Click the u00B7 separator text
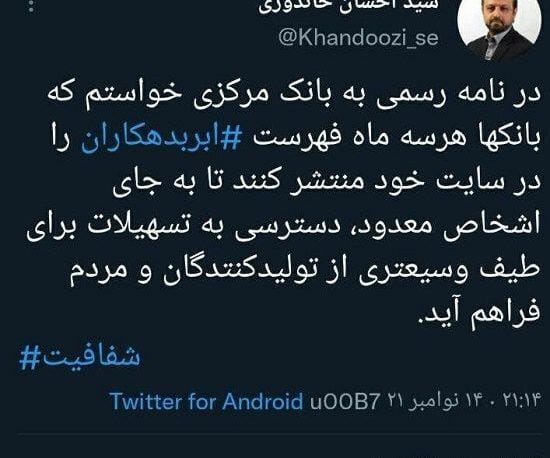 tap(345, 401)
